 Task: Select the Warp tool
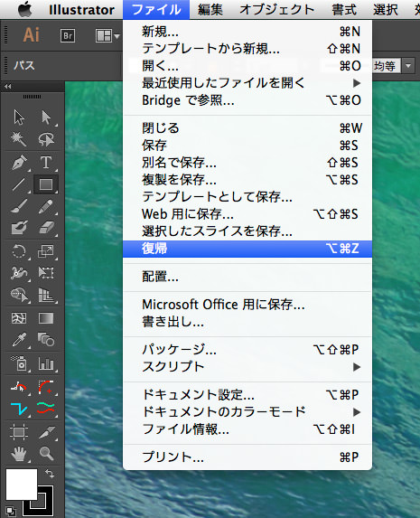click(19, 273)
